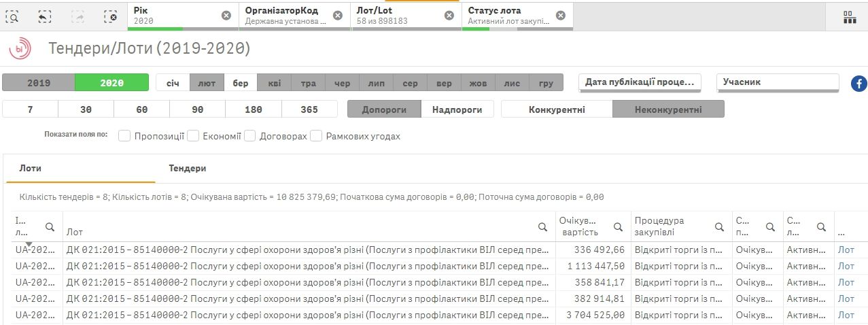868x325 pixels.
Task: Filter by Неконкурентні procedures
Action: (x=668, y=109)
